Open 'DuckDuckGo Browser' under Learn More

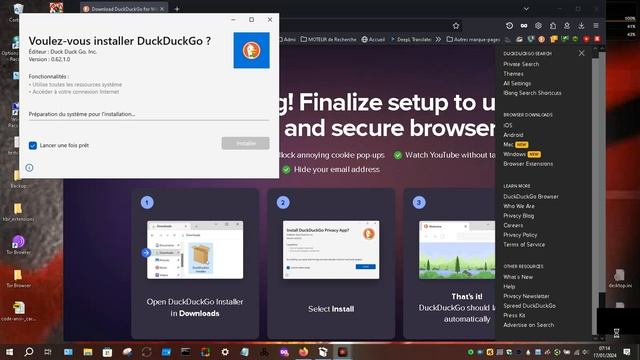pos(531,196)
